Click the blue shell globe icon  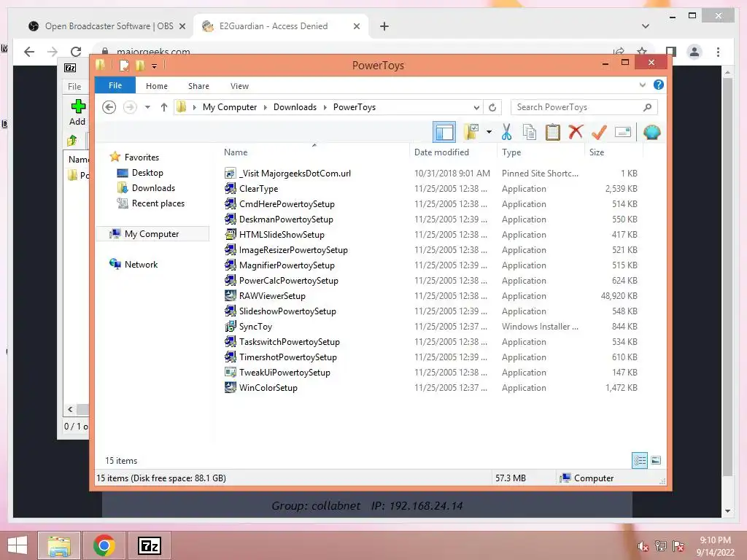pos(651,132)
